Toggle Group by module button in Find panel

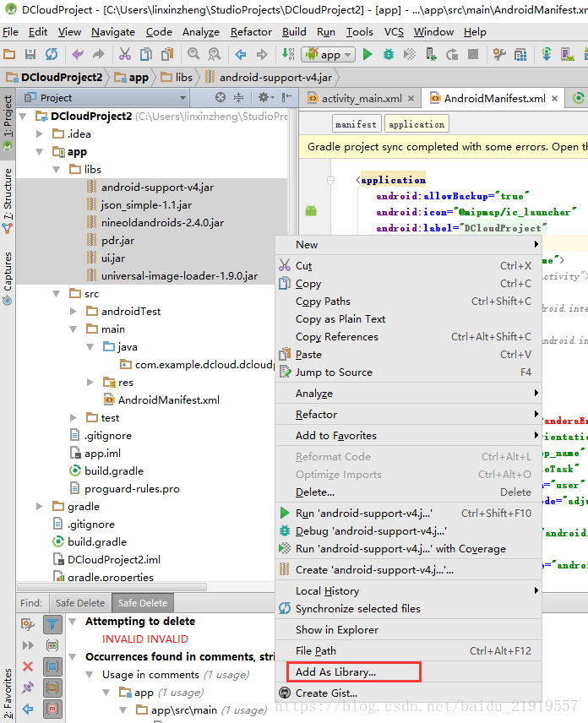pyautogui.click(x=52, y=666)
